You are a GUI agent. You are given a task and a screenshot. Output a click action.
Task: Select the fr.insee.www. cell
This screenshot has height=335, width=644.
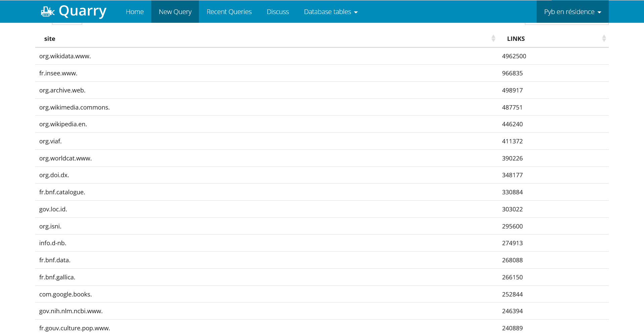click(x=267, y=73)
